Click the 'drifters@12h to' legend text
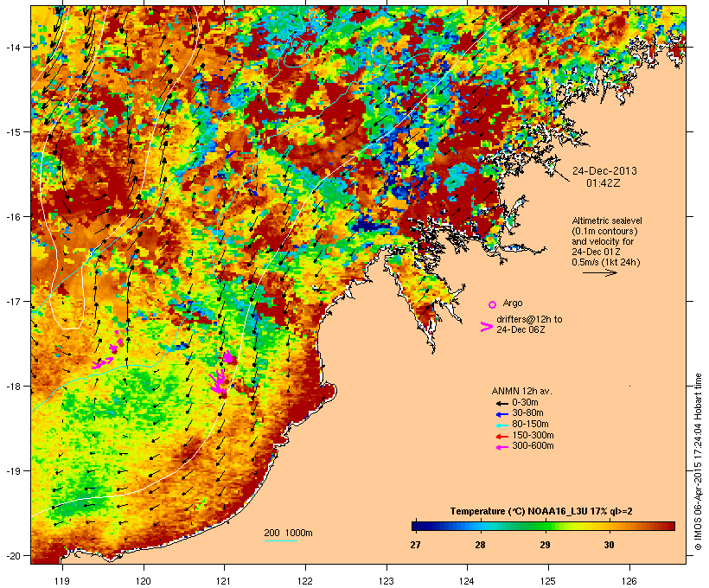The width and height of the screenshot is (709, 588). point(529,319)
